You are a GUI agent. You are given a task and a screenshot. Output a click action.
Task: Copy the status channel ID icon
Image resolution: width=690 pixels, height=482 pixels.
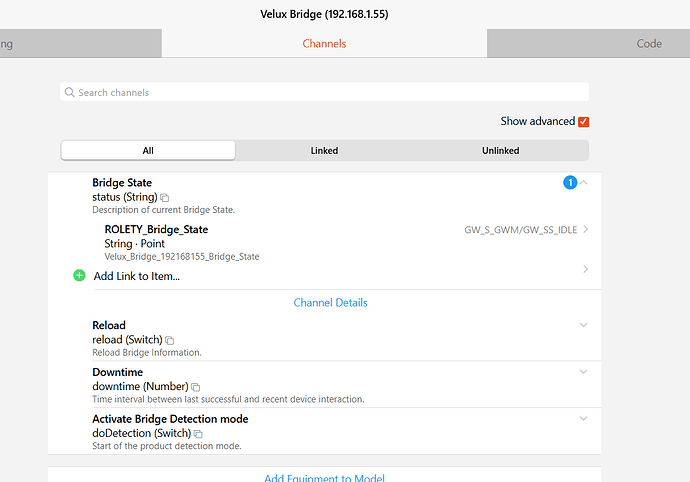coord(165,198)
